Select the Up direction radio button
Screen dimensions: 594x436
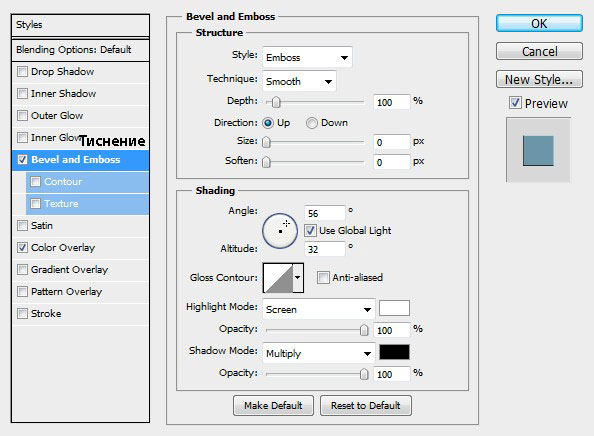(x=268, y=123)
